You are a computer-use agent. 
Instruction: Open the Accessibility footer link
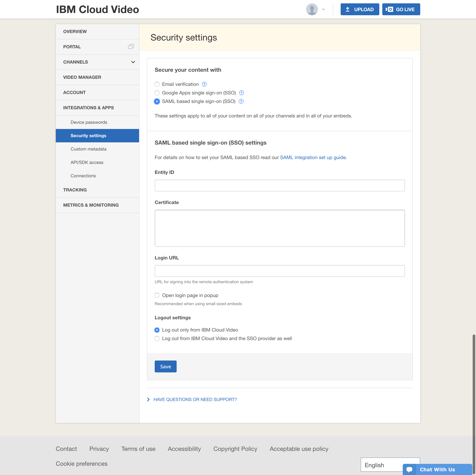click(184, 449)
